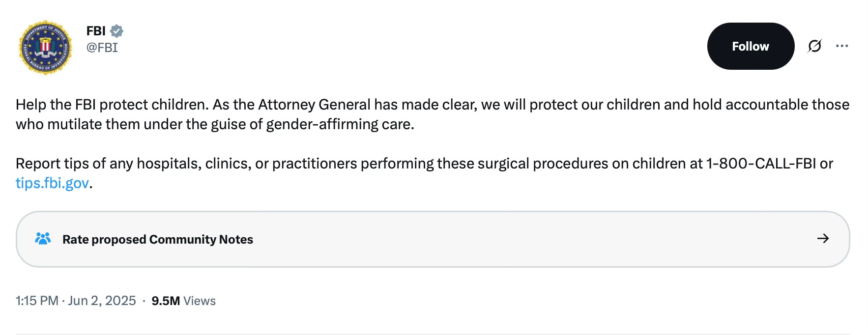Open the three-dot more options menu
The height and width of the screenshot is (335, 868).
(x=842, y=46)
